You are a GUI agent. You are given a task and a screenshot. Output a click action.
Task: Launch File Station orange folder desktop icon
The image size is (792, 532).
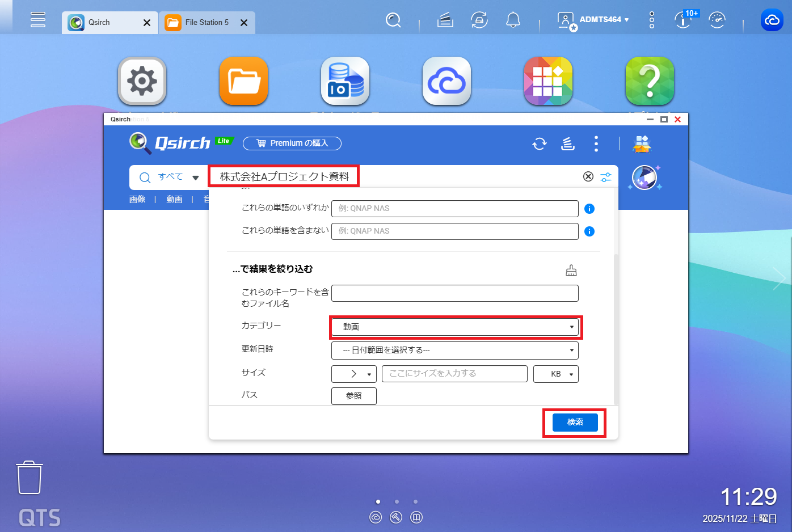point(243,81)
